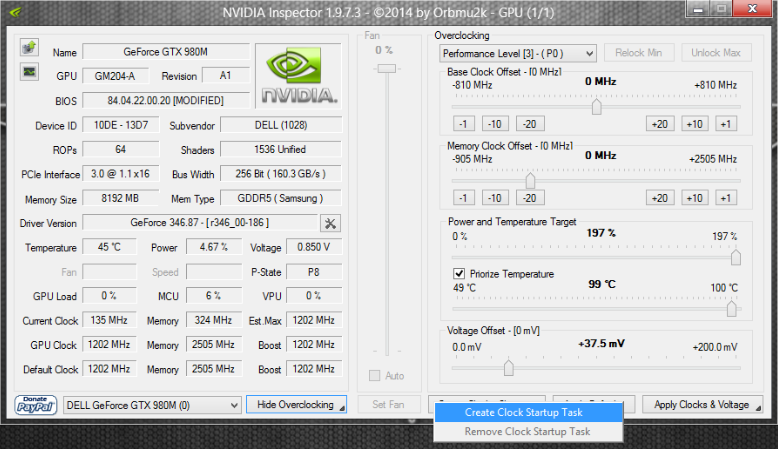Select Create Clock Startup Task
Viewport: 778px width, 449px height.
[528, 412]
